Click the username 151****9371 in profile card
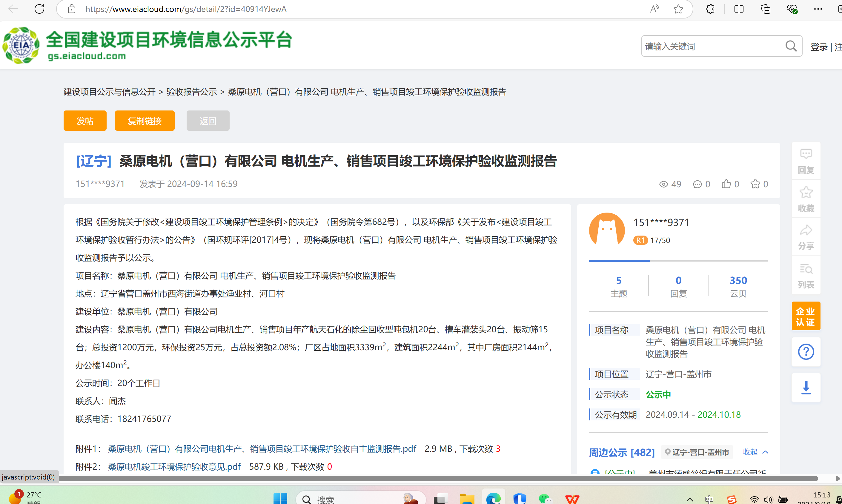Viewport: 842px width, 504px height. click(661, 222)
